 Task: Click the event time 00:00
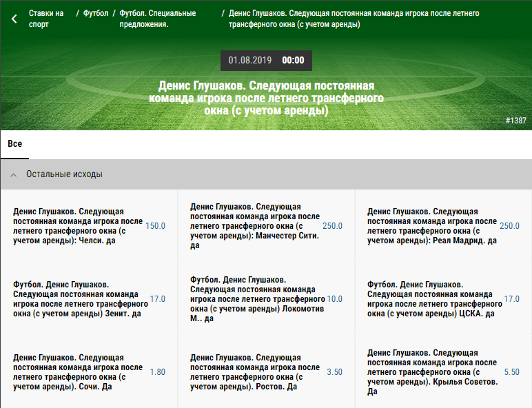(x=293, y=61)
